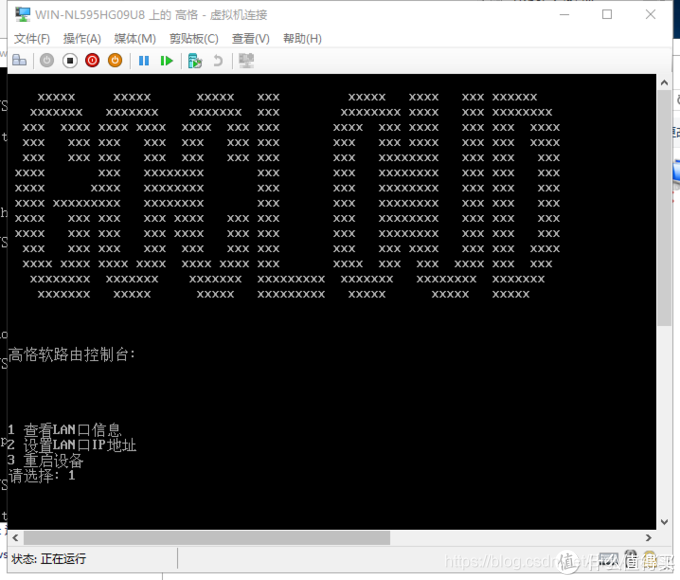Click the Ctrl+Alt+Del toolbar icon
Viewport: 680px width, 580px height.
pyautogui.click(x=19, y=60)
